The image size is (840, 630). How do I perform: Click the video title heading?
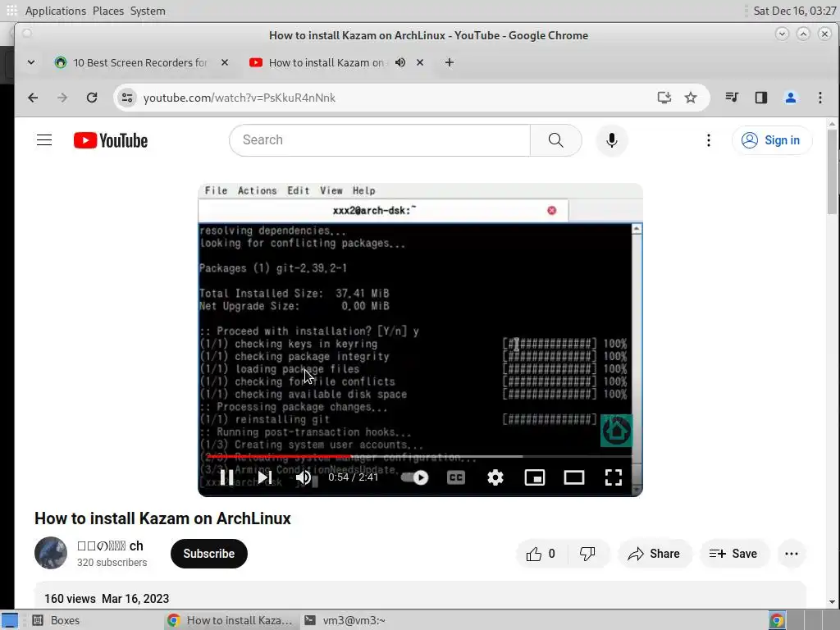pyautogui.click(x=162, y=518)
